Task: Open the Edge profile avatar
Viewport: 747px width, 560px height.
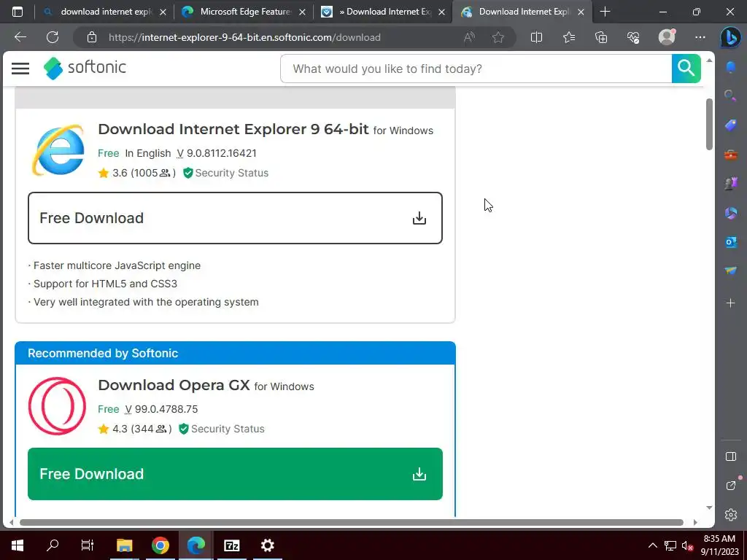Action: 667,36
